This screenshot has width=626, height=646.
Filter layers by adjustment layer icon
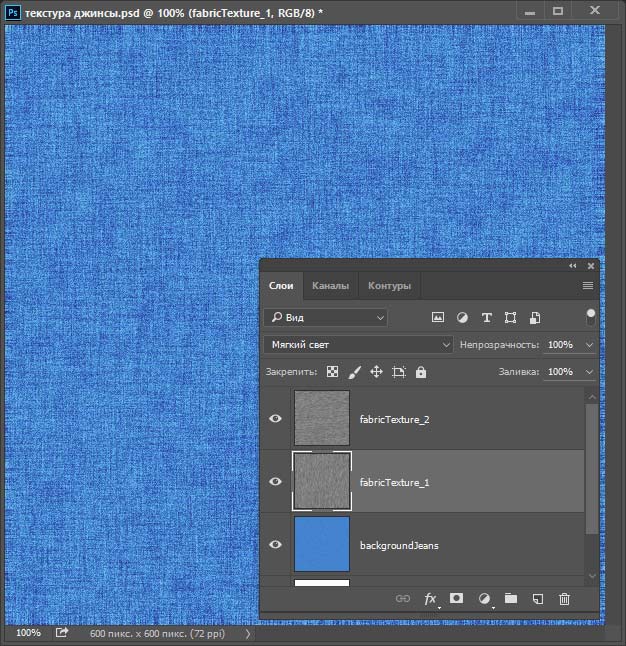pos(462,317)
